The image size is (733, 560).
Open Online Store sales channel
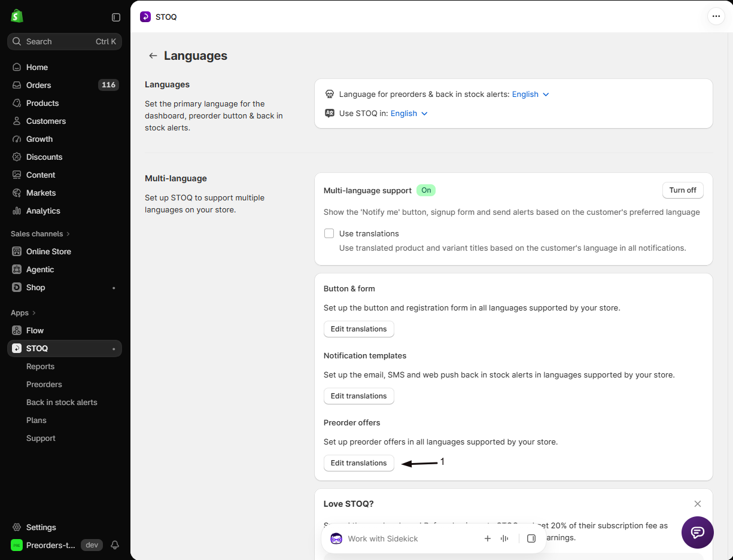tap(65, 251)
